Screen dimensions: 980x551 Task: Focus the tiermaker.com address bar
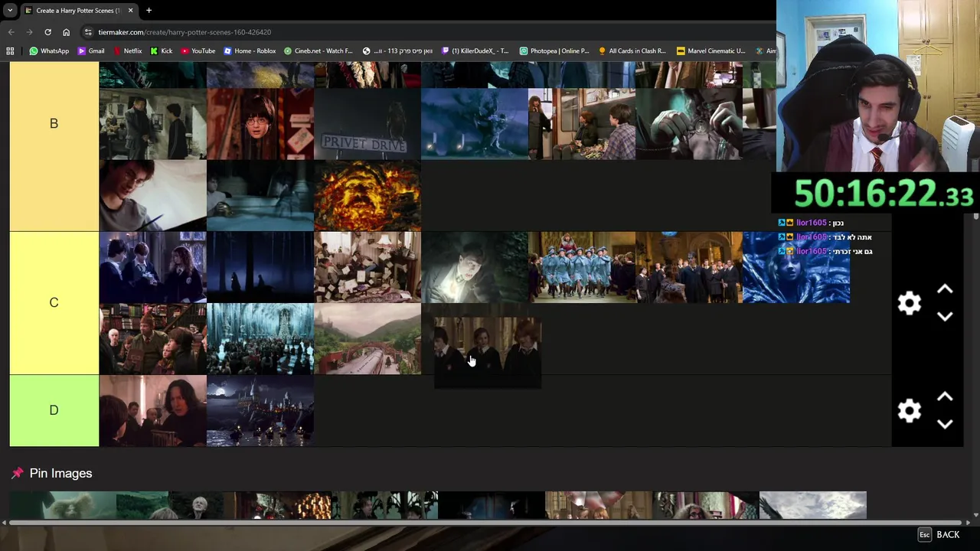click(429, 32)
